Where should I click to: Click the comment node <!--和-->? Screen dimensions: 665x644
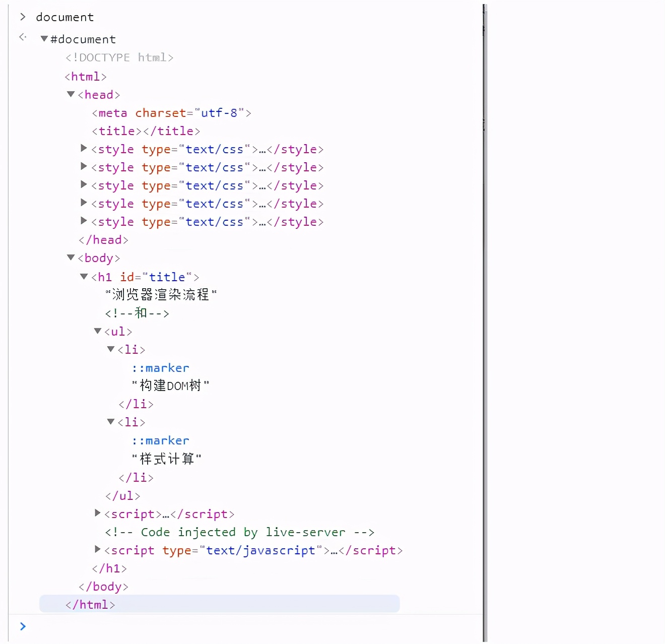pyautogui.click(x=137, y=313)
